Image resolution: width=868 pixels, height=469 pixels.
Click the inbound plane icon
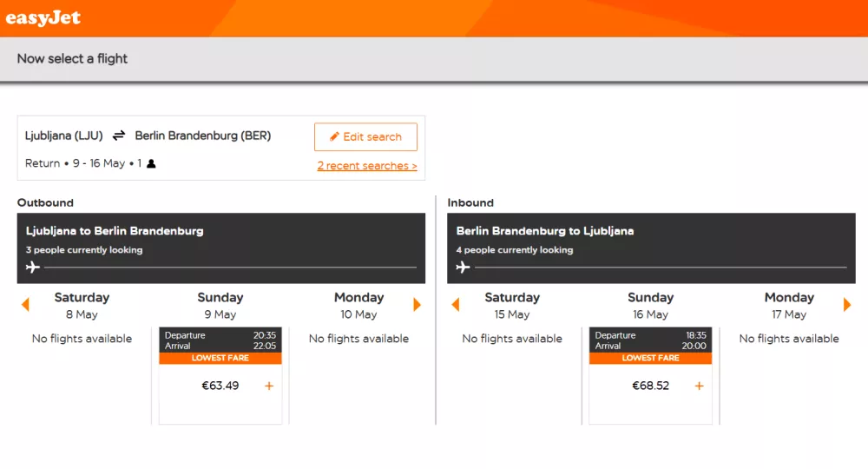click(x=463, y=268)
